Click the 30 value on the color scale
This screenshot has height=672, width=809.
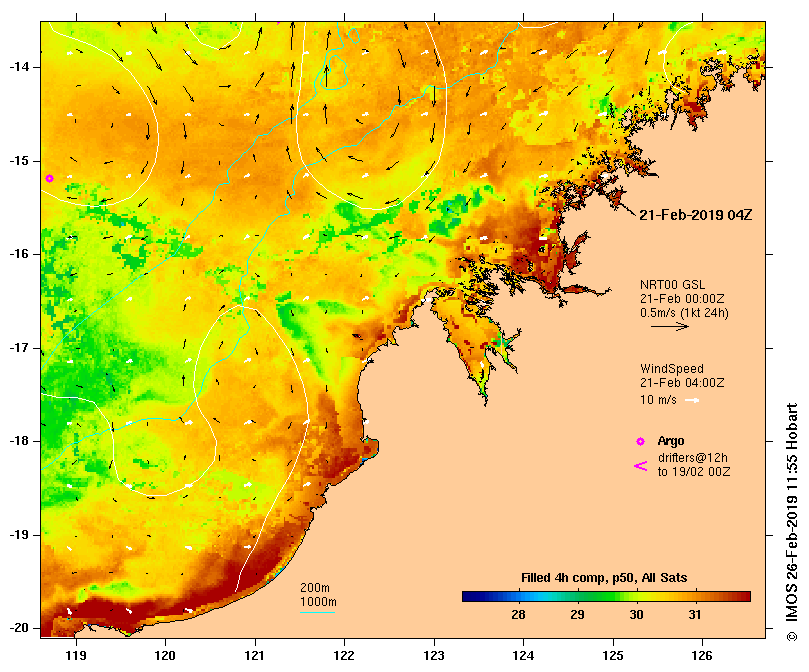coord(636,614)
